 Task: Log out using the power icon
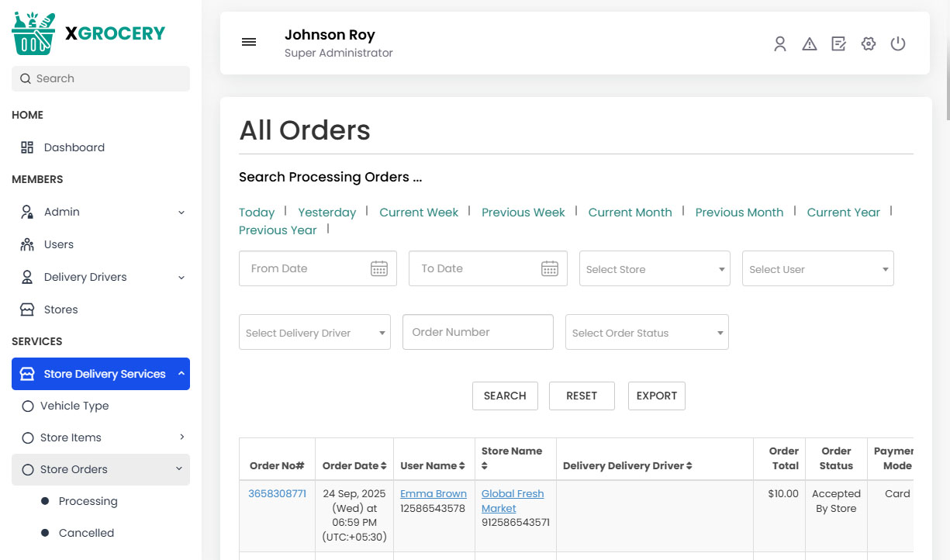point(897,44)
